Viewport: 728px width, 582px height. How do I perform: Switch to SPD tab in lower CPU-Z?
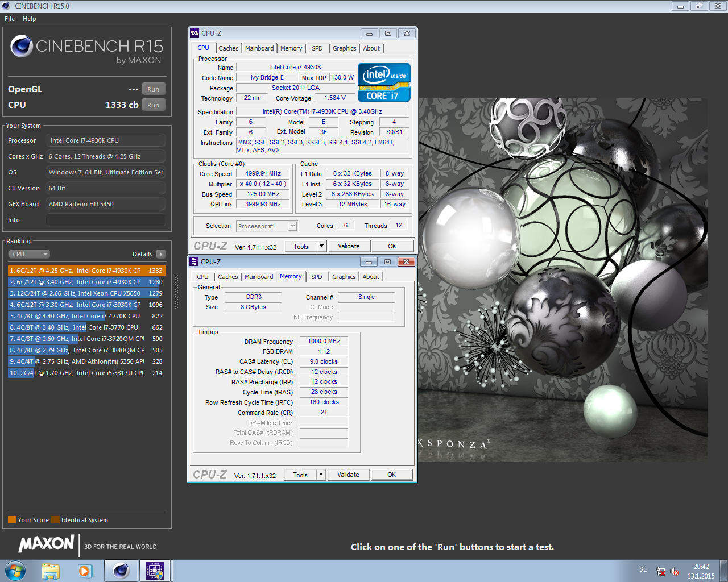coord(317,277)
